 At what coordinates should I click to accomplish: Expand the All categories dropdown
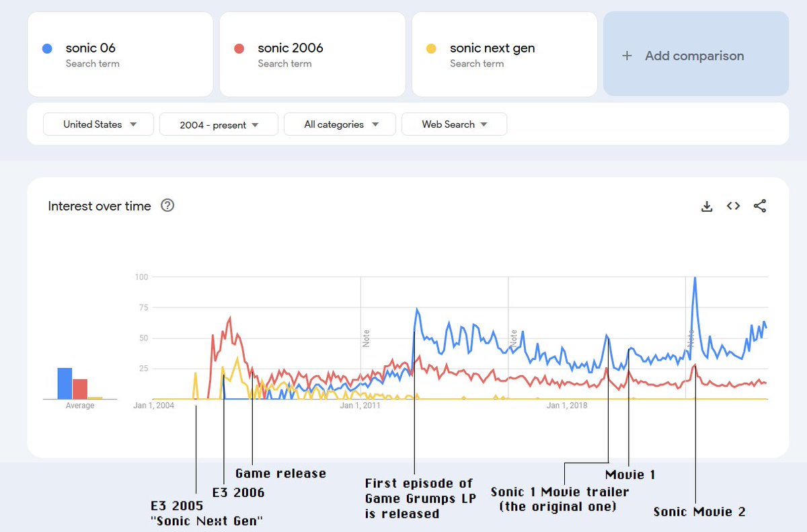point(340,124)
